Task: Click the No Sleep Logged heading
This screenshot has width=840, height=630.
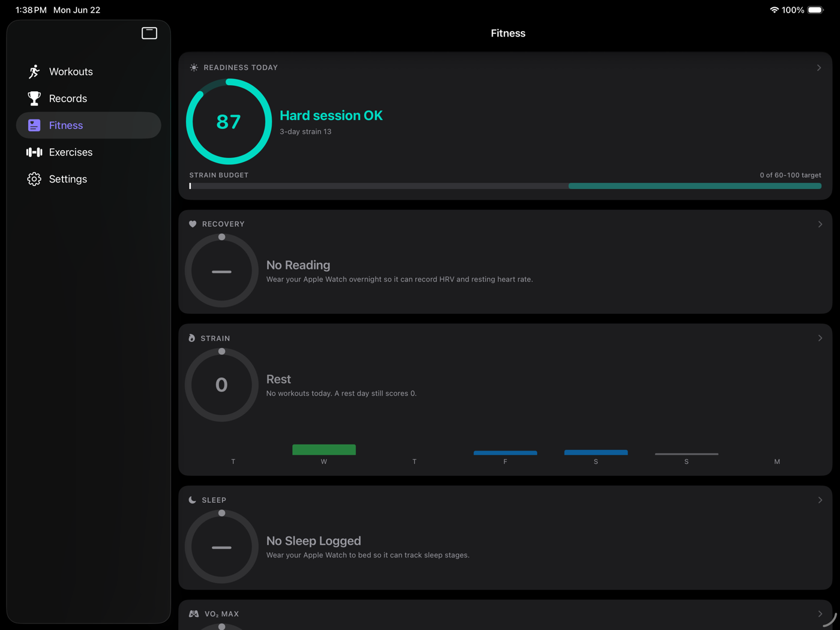Action: click(314, 541)
